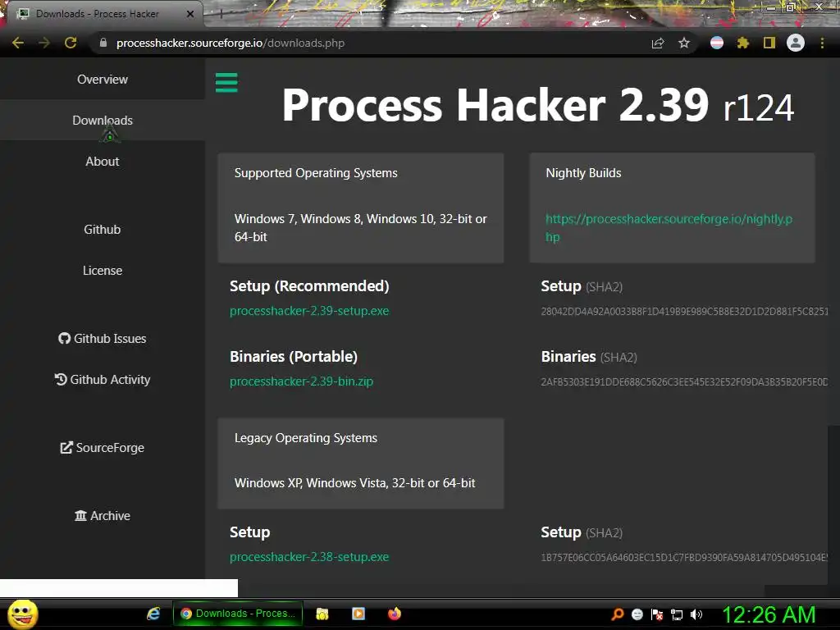Click the 2.38 setup SHA2 hash starting 1B757E06
The height and width of the screenshot is (630, 840).
(x=685, y=558)
